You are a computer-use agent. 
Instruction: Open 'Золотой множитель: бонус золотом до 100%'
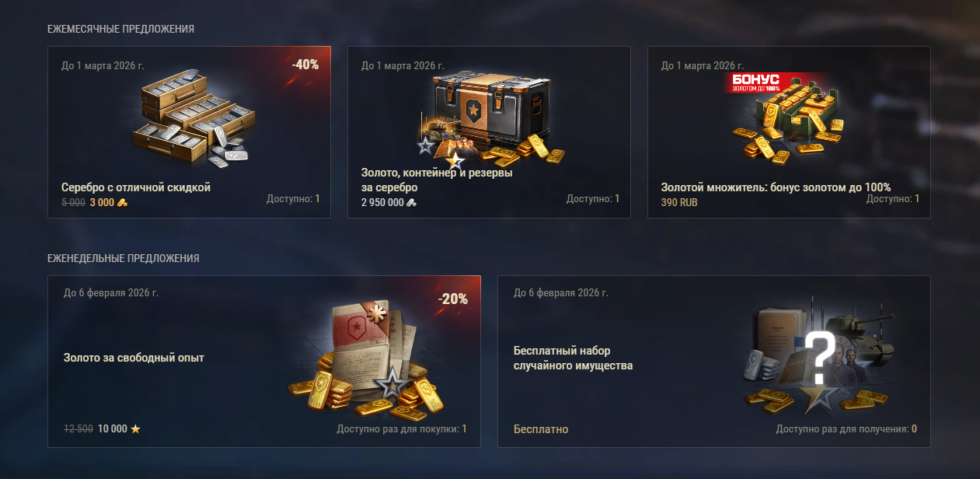(x=776, y=187)
